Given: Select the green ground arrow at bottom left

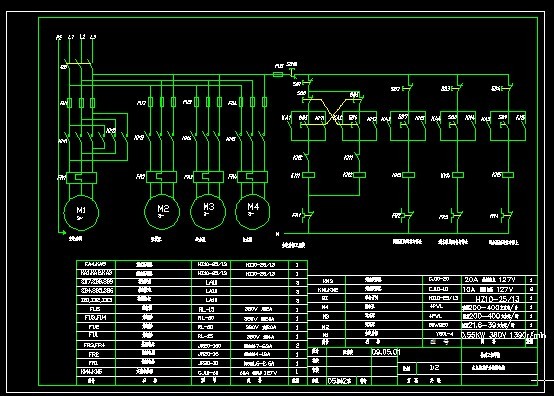Looking at the screenshot, I should [62, 232].
